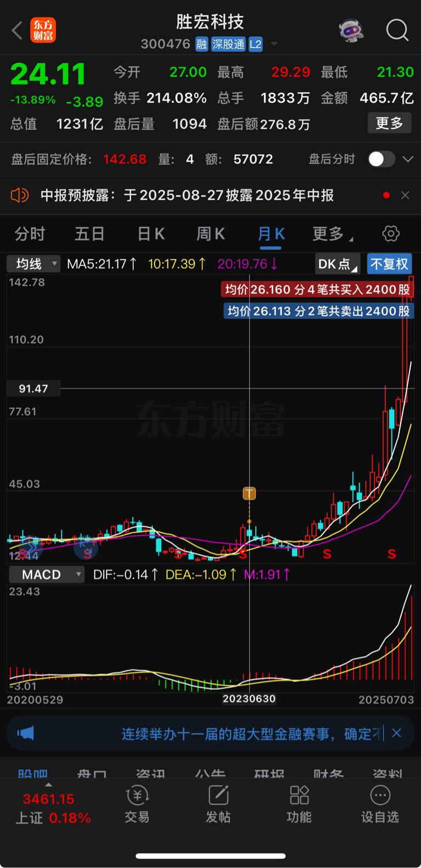Tap the 融 margin badge
421x868 pixels.
(202, 44)
